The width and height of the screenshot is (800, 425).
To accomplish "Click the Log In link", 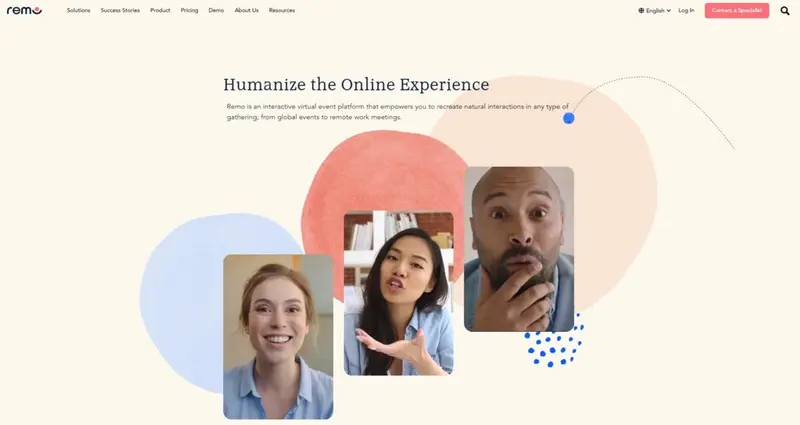I will click(686, 10).
